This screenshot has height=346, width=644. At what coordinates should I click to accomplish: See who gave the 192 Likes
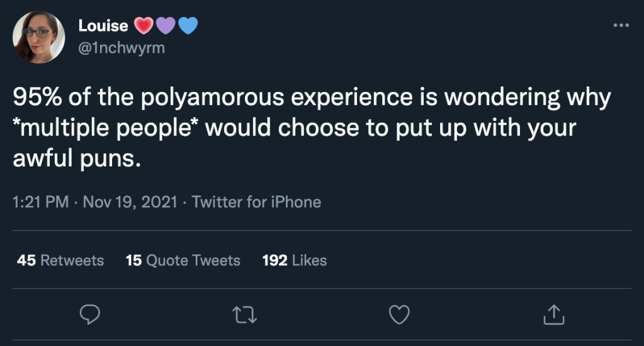click(295, 260)
